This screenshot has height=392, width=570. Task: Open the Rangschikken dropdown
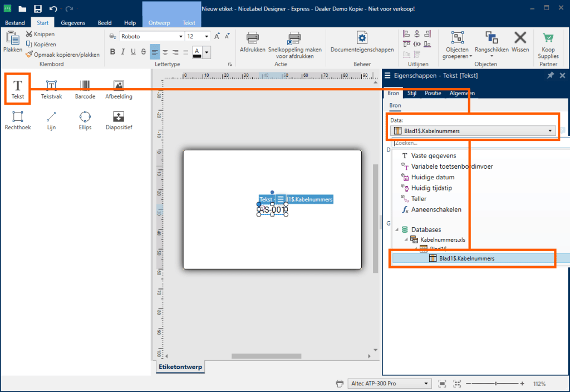point(492,44)
